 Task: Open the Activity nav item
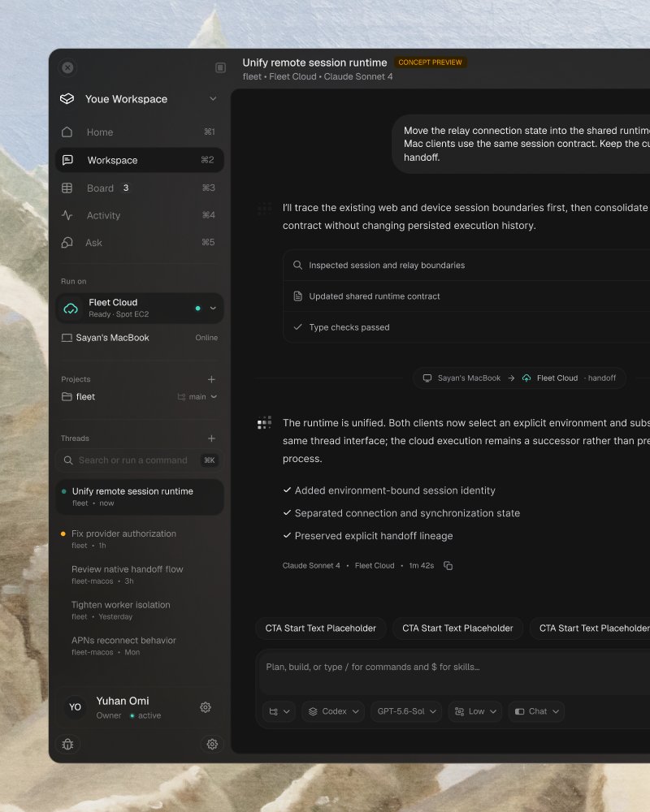point(140,215)
